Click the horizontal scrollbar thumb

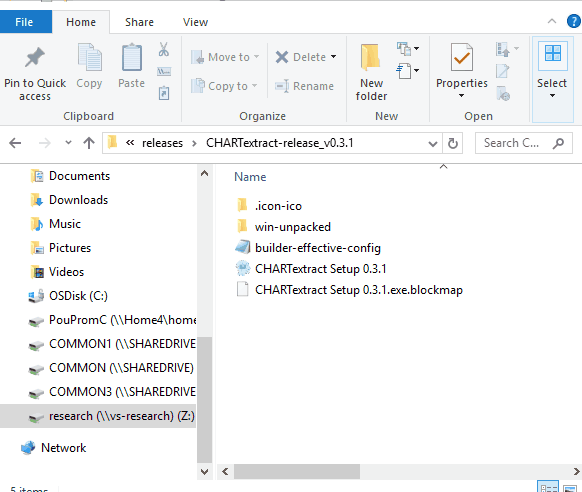[x=297, y=472]
